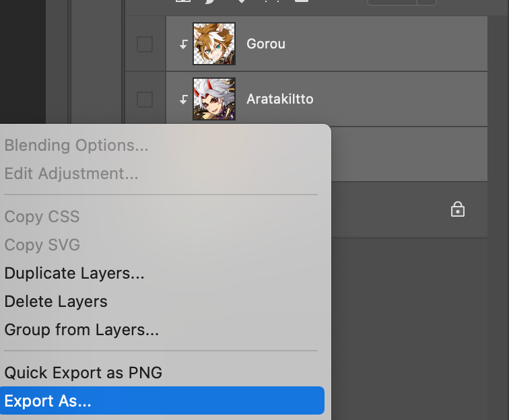Click the Gorou layer name
Image resolution: width=509 pixels, height=420 pixels.
click(x=266, y=44)
